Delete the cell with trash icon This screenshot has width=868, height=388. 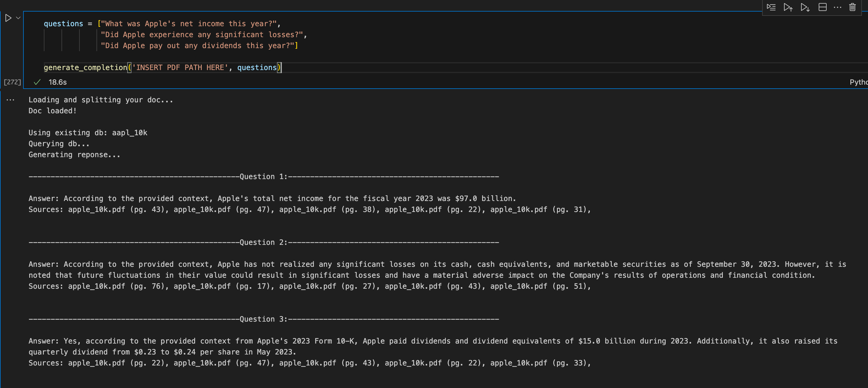point(852,7)
